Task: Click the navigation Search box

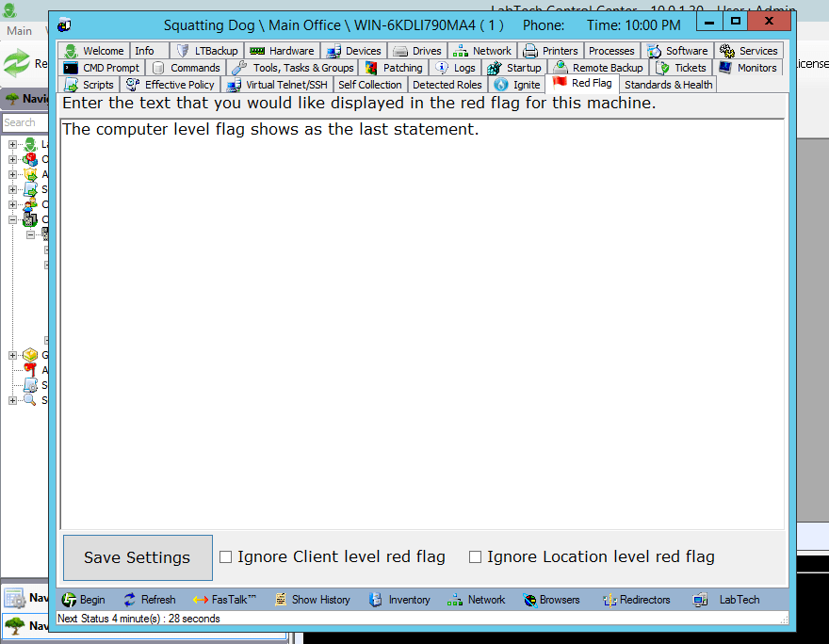Action: click(x=24, y=122)
